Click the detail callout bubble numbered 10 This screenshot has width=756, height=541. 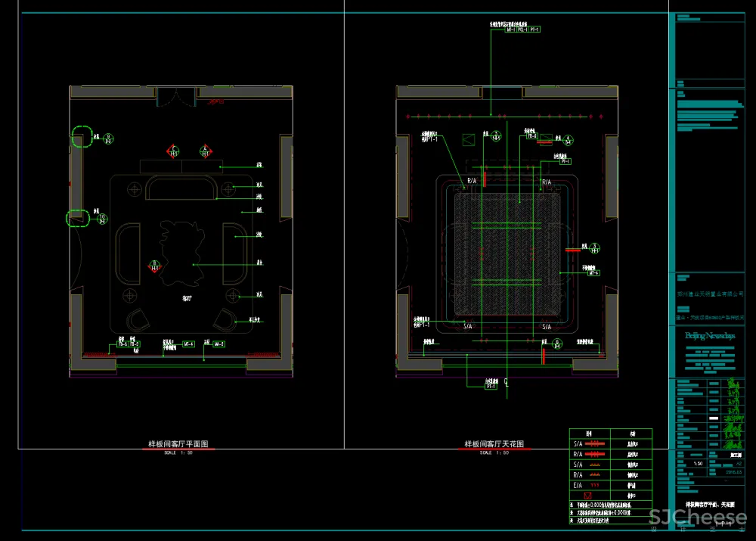pyautogui.click(x=102, y=218)
